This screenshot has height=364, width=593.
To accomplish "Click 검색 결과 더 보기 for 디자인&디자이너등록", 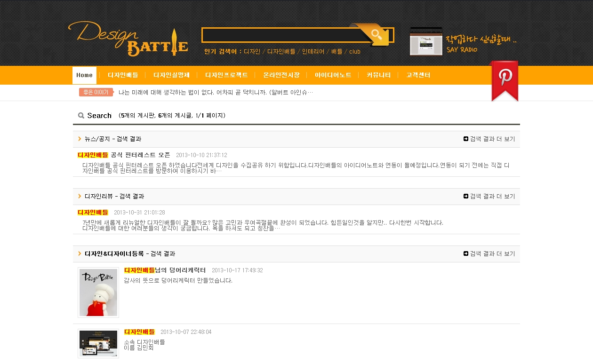I will (492, 254).
